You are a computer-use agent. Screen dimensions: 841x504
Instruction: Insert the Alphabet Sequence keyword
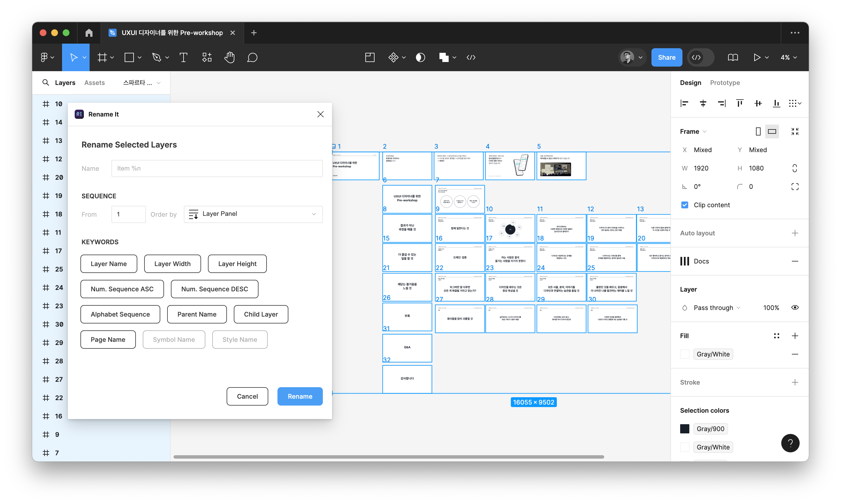coord(120,314)
